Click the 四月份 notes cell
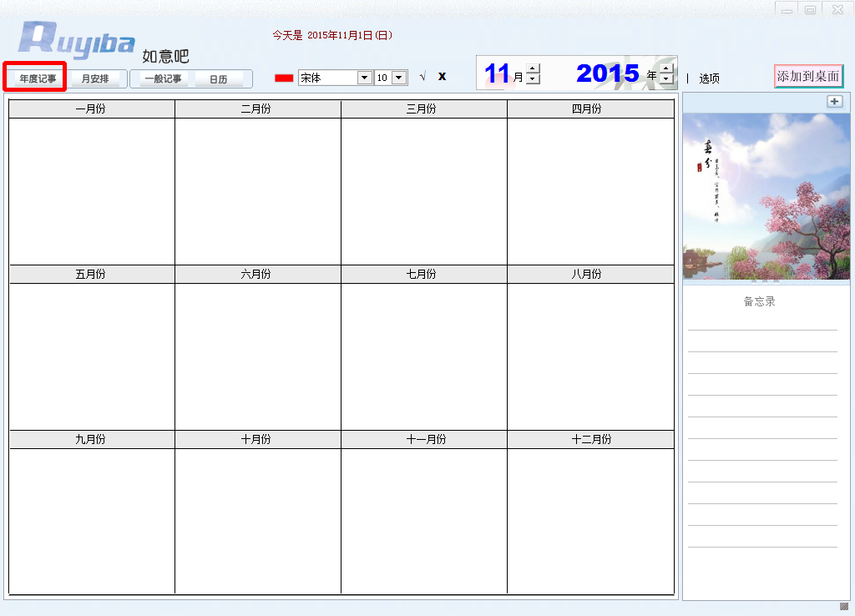 pos(590,191)
